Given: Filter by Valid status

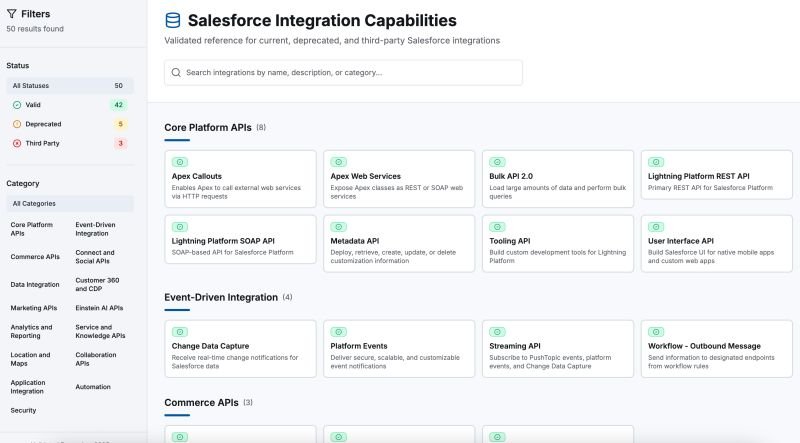Looking at the screenshot, I should pos(70,105).
